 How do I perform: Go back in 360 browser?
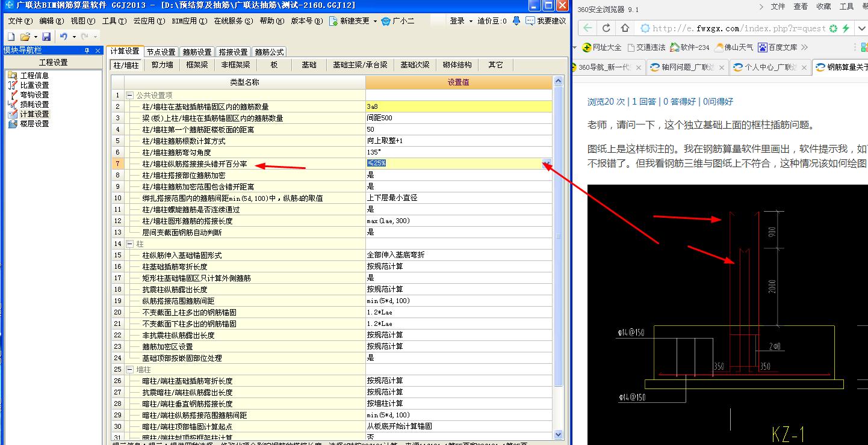tap(588, 28)
